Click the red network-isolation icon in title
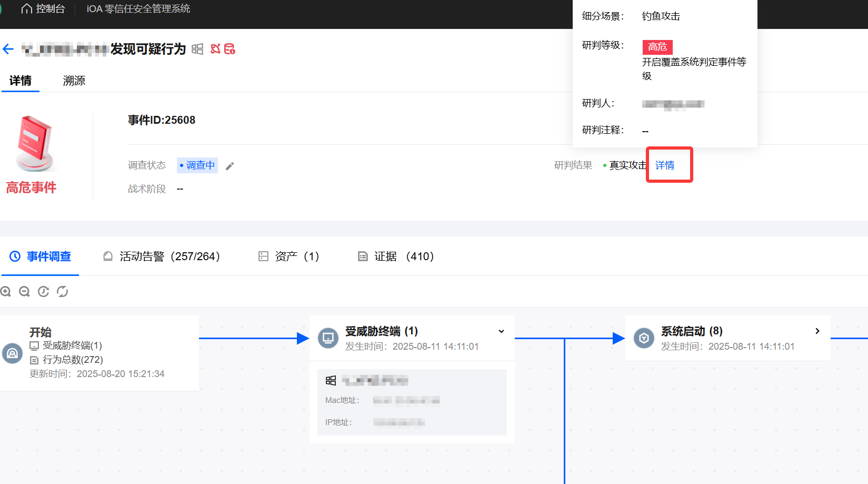 215,49
